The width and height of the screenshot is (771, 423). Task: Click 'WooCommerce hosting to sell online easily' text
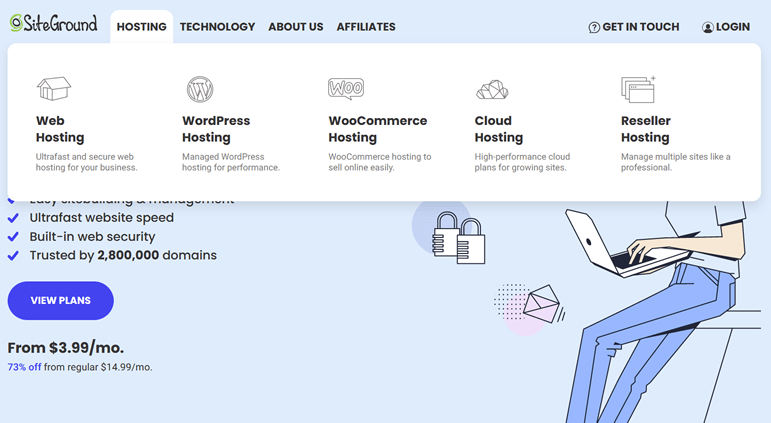pyautogui.click(x=380, y=162)
